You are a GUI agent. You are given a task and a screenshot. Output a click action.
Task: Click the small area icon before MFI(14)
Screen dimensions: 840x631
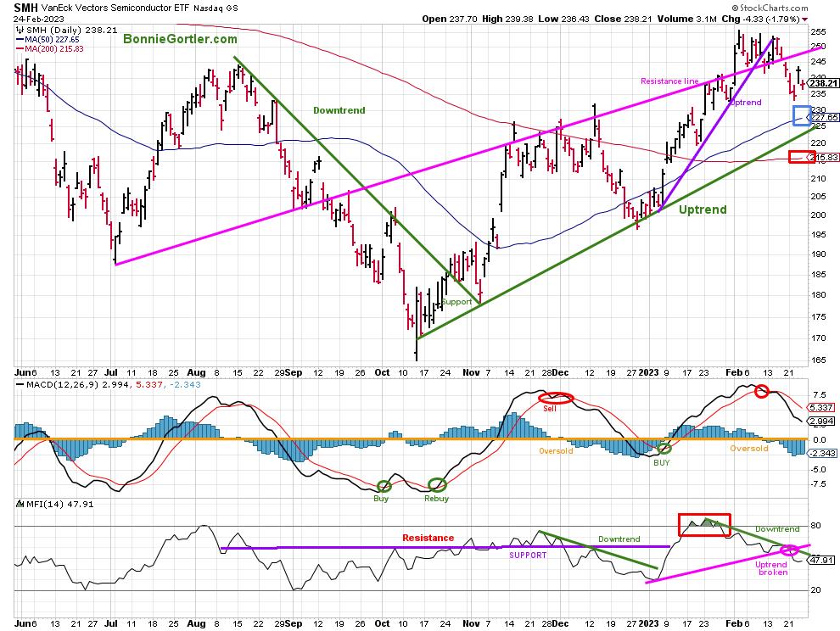20,504
